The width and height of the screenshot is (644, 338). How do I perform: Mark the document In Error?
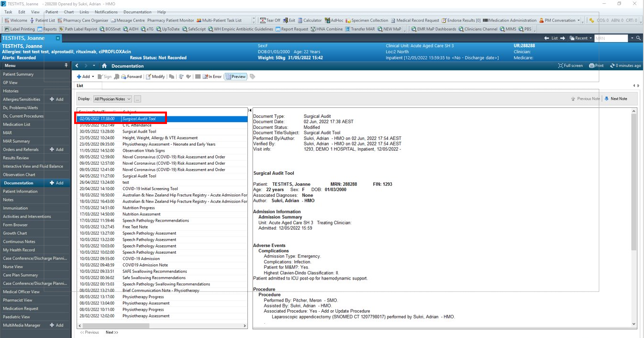click(x=212, y=77)
